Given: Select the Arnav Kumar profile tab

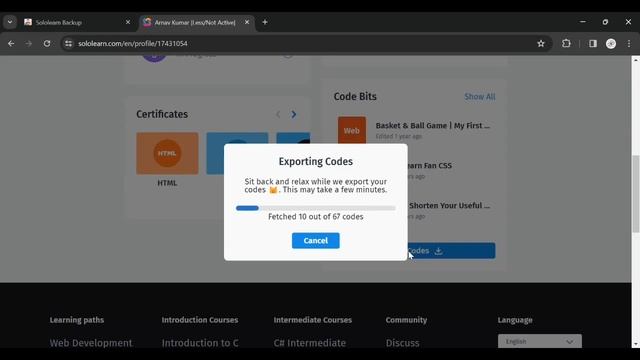Looking at the screenshot, I should click(195, 22).
